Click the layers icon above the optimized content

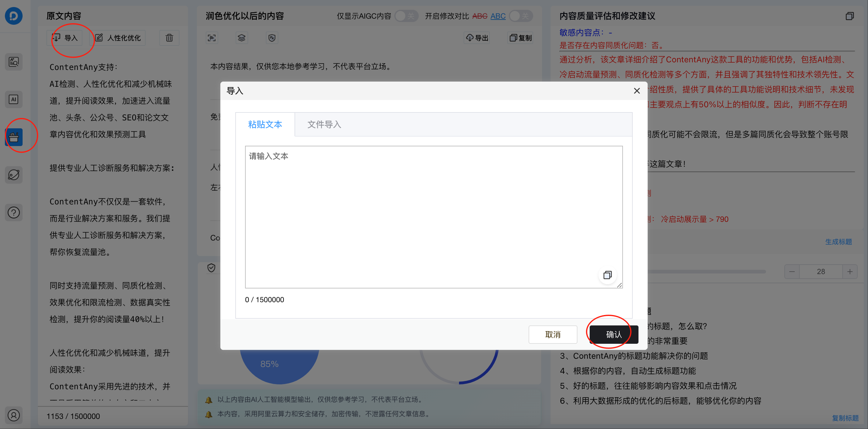[242, 38]
